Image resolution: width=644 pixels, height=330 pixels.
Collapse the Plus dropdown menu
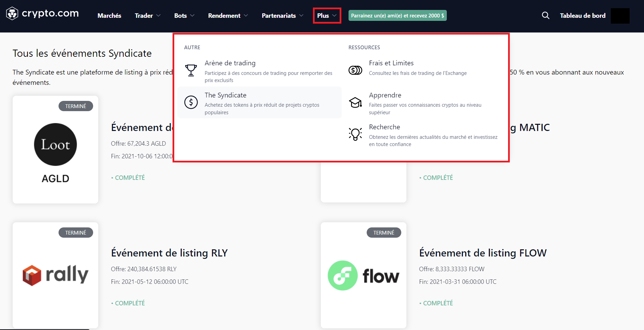coord(327,16)
